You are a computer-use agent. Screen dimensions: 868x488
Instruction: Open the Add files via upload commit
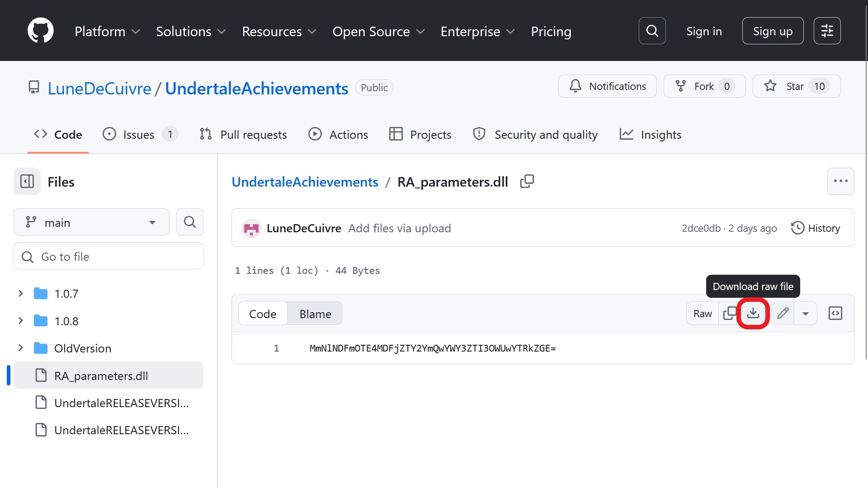400,228
